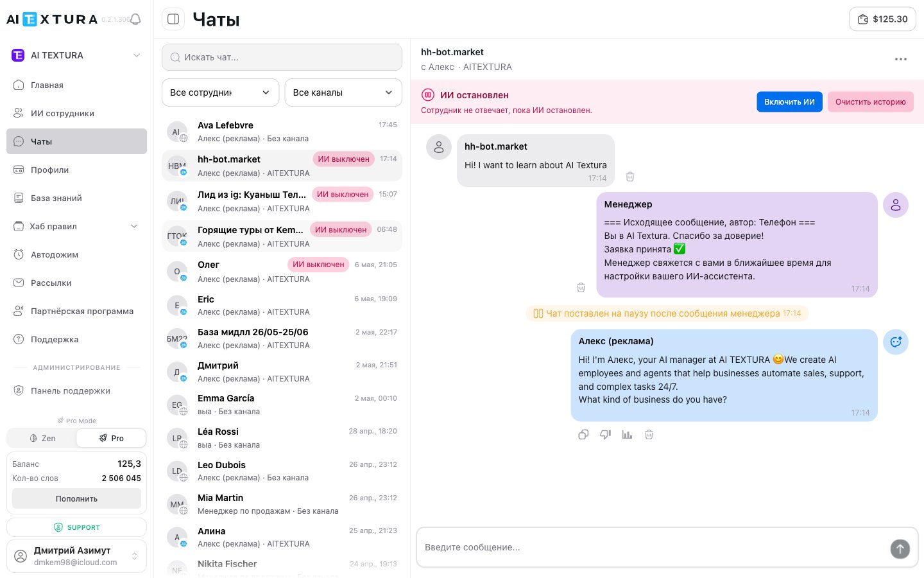The height and width of the screenshot is (578, 924).
Task: Select the Чаты menu item
Action: [76, 141]
